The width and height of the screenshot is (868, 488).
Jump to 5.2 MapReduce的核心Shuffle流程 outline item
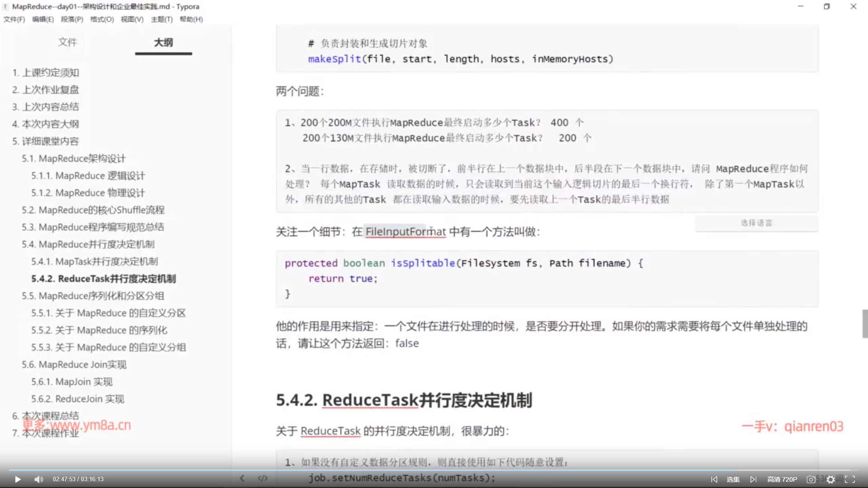click(93, 210)
